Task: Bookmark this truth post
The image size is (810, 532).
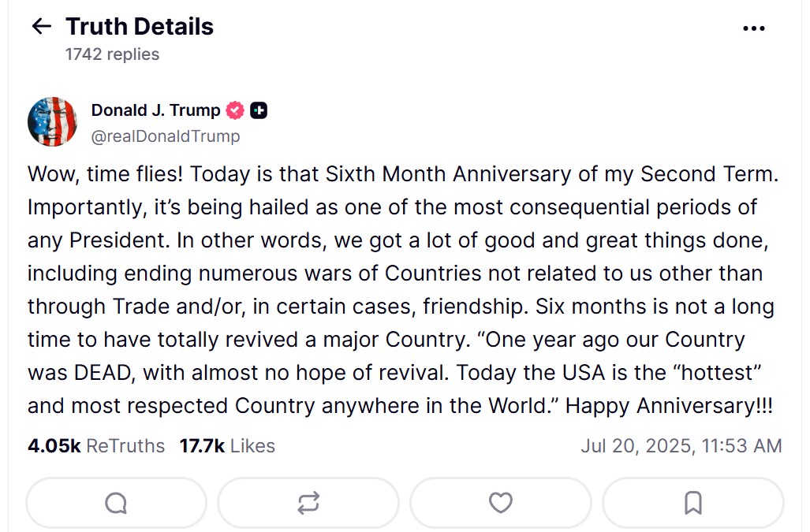Action: pos(693,503)
